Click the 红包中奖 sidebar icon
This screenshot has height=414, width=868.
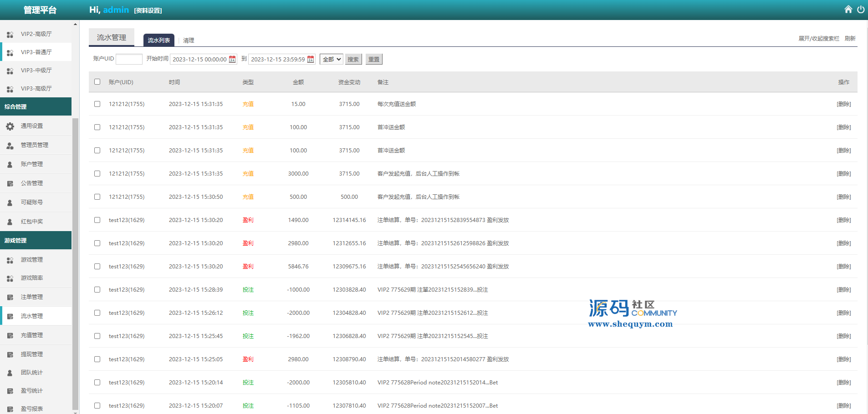click(x=10, y=222)
